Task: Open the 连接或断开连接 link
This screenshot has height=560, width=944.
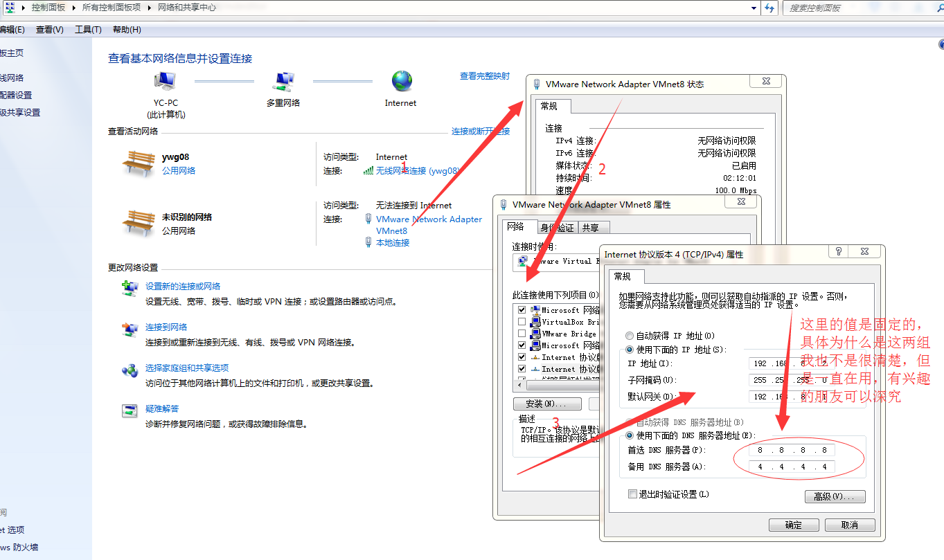Action: [x=481, y=131]
